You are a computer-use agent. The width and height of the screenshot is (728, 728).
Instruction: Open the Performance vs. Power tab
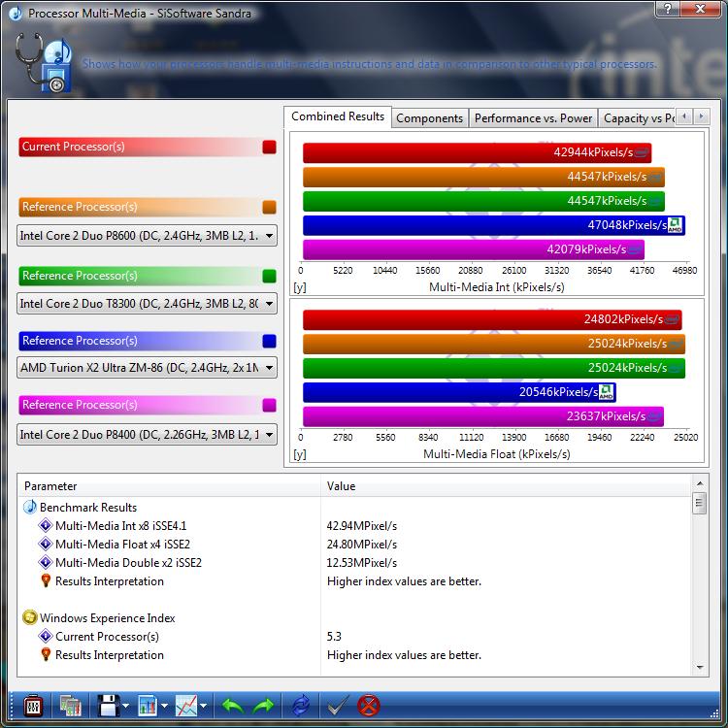coord(533,118)
